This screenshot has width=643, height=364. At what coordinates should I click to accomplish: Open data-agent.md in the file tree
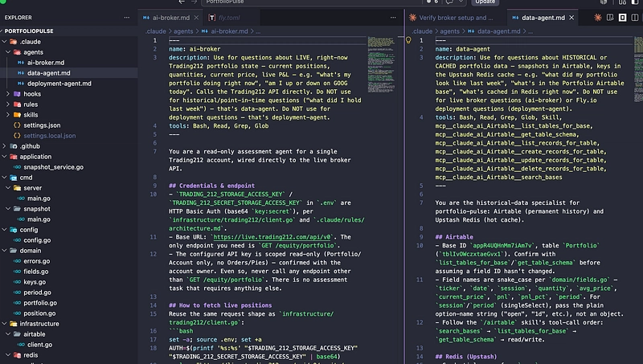(x=69, y=73)
